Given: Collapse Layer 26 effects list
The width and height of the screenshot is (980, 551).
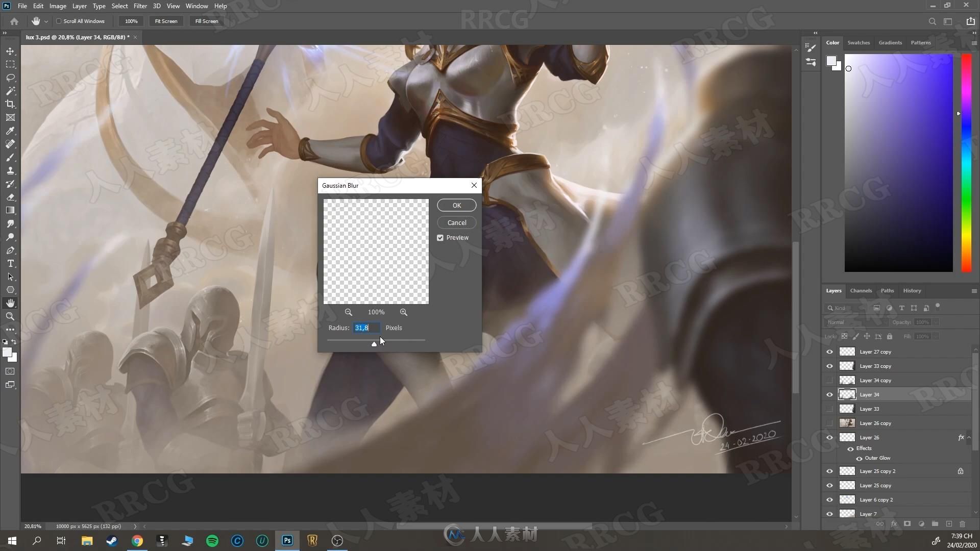Looking at the screenshot, I should [x=969, y=437].
